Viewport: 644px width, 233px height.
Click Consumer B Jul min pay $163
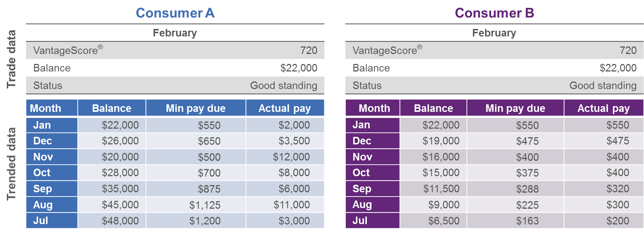(527, 221)
